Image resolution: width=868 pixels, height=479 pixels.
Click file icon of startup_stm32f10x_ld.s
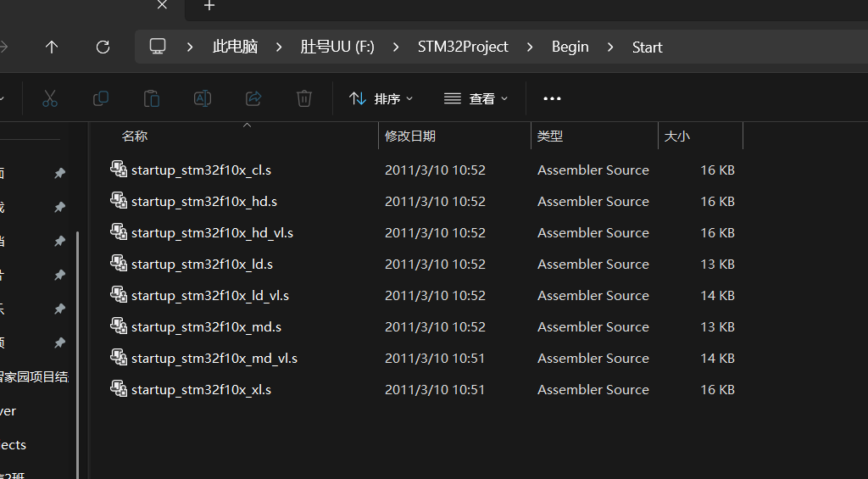pyautogui.click(x=119, y=263)
